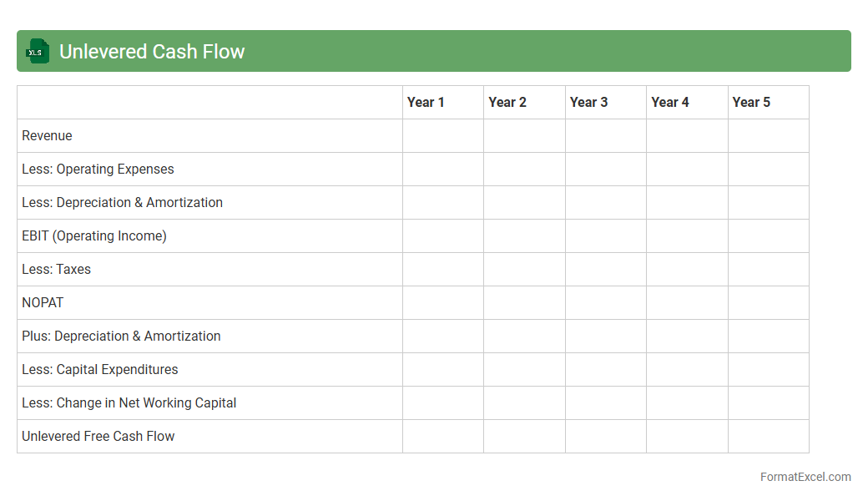
Task: Click Unlevered Free Cash Flow Year 2 cell
Action: pos(524,437)
